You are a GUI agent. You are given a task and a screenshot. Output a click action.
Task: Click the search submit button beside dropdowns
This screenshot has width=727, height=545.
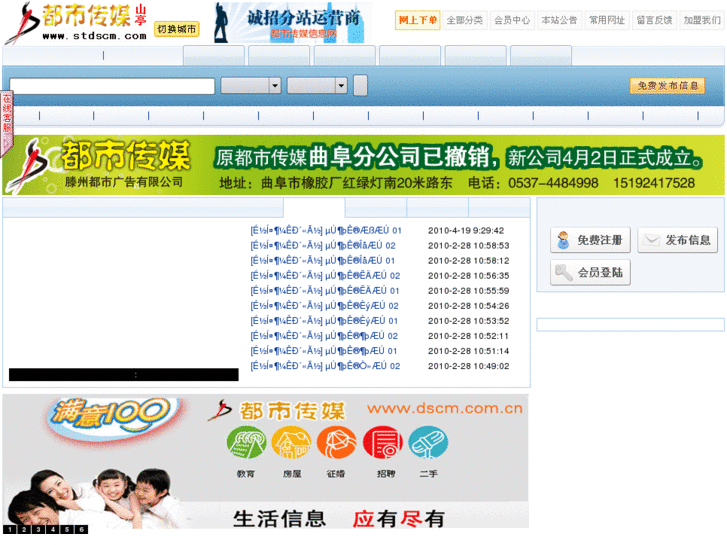pyautogui.click(x=360, y=85)
